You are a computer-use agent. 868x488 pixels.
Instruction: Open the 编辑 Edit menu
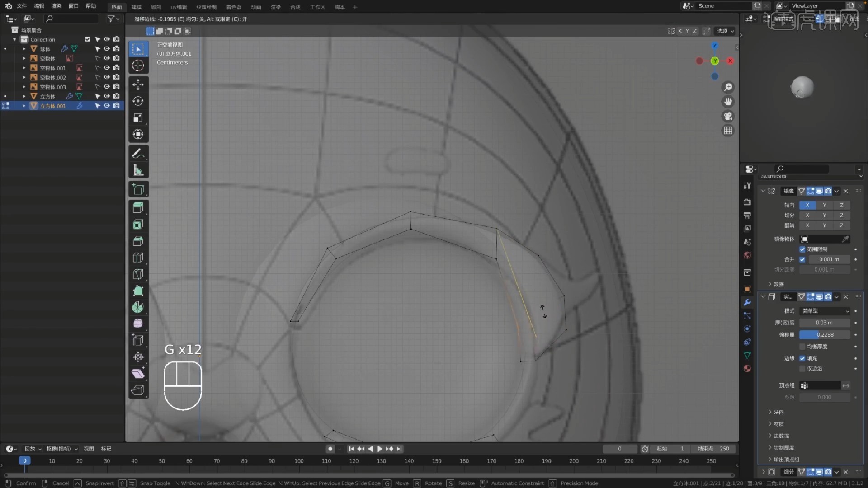[39, 6]
